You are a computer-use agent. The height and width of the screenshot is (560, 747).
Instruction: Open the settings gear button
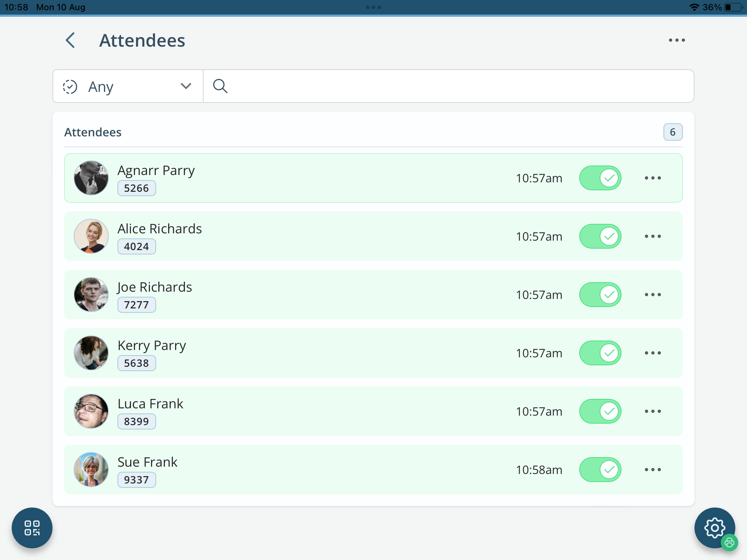tap(714, 527)
